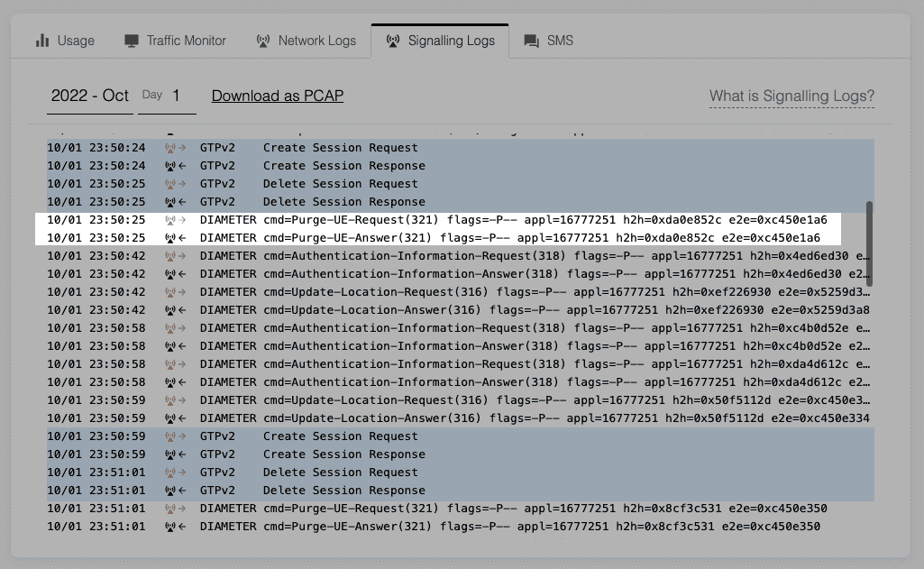Click outgoing icon on Authentication-Information-Request h2h=0x4ed6ed30 row
This screenshot has width=924, height=569.
(175, 256)
